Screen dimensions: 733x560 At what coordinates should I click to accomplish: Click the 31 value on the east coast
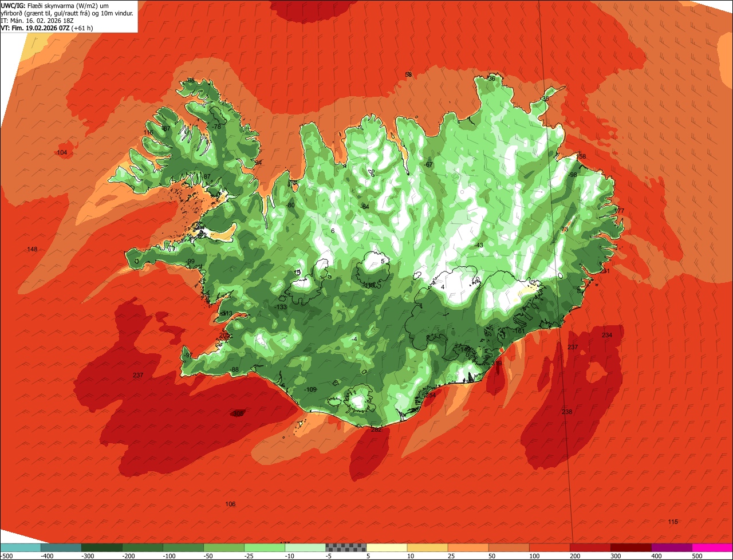606,271
